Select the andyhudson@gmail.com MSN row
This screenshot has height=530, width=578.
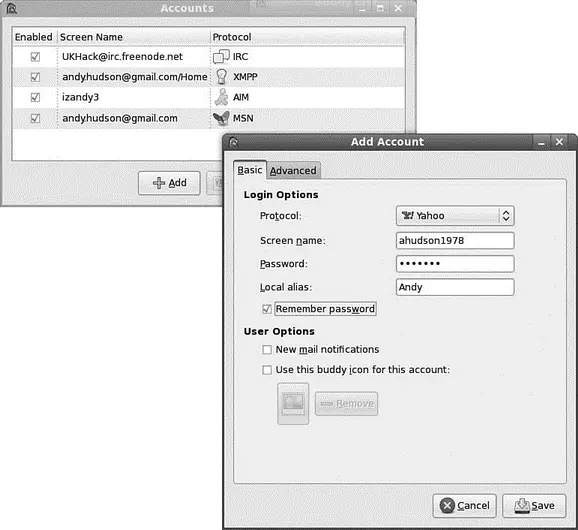pos(208,118)
